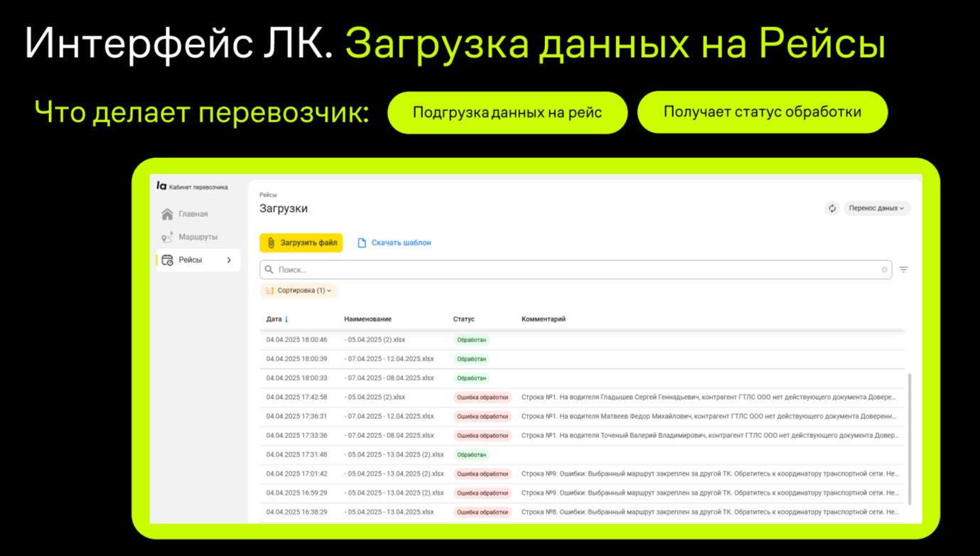Click the file name in the 16:59:29 row
The image size is (980, 556).
[394, 493]
